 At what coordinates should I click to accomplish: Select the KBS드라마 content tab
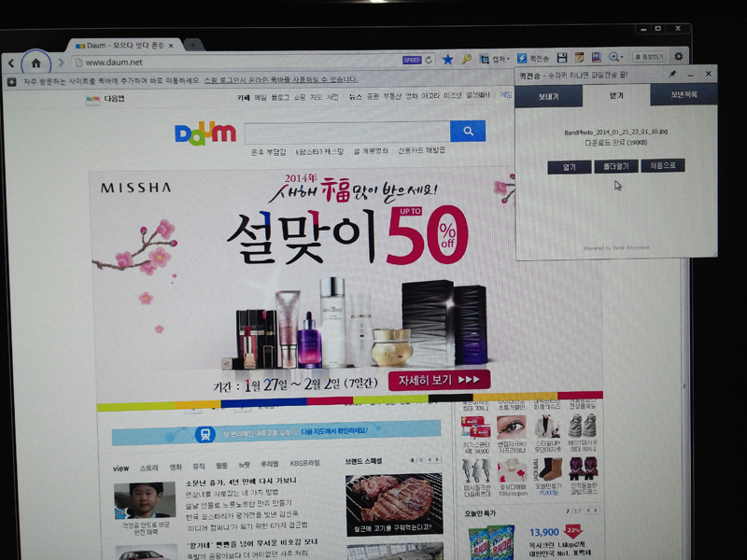(304, 463)
